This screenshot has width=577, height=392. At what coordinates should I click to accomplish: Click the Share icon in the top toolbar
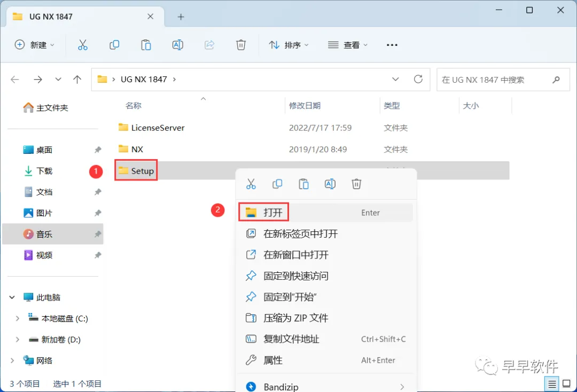209,45
